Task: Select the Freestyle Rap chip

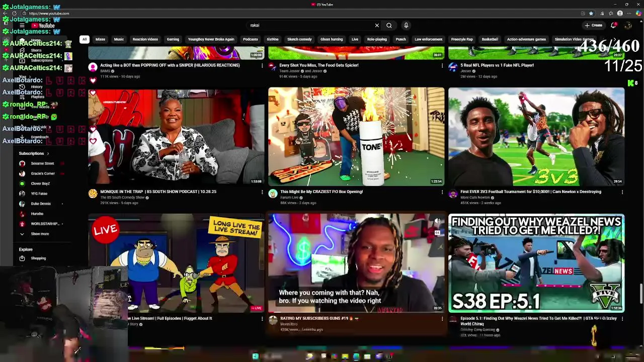Action: [462, 39]
